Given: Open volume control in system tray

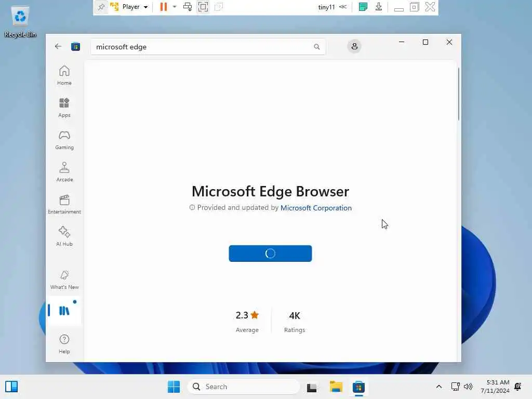Looking at the screenshot, I should click(x=468, y=387).
